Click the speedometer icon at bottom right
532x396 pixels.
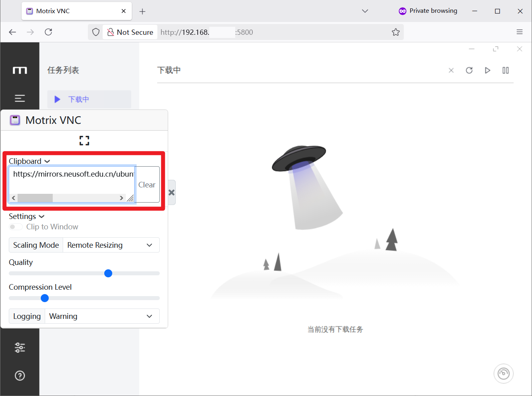[x=504, y=374]
